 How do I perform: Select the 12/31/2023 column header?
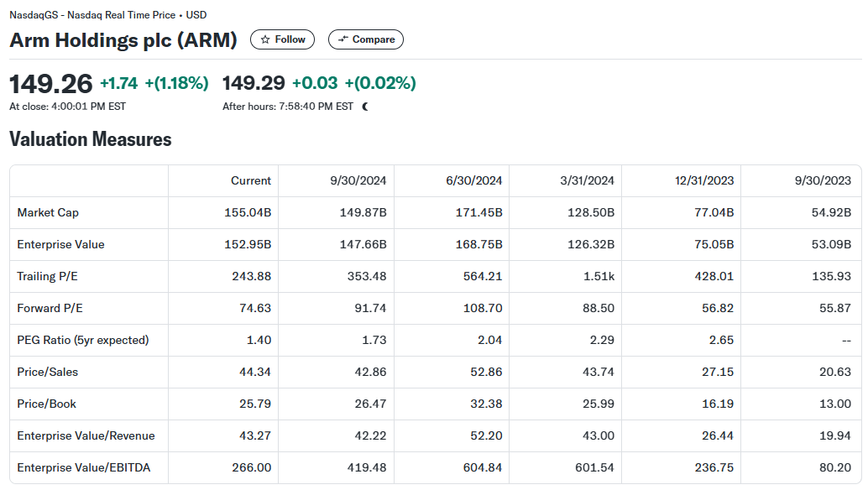(x=704, y=181)
